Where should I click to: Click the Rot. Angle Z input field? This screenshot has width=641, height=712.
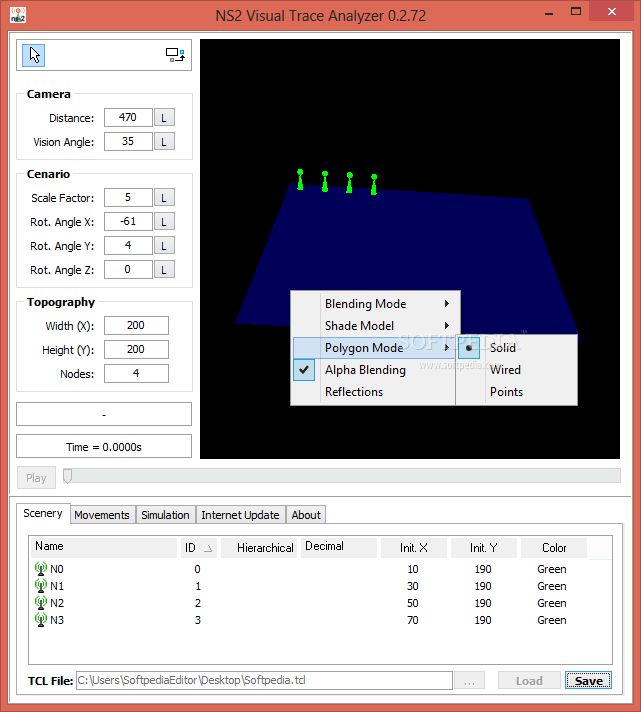[128, 270]
